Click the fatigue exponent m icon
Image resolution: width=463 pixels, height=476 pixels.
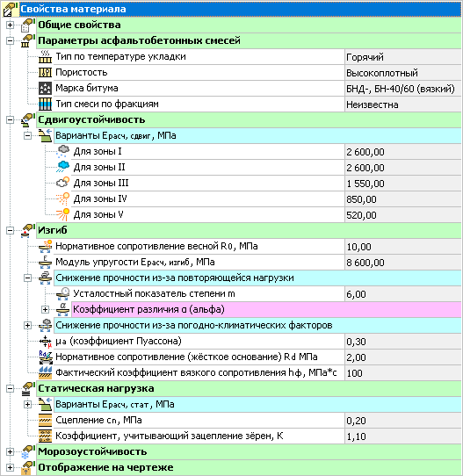click(63, 293)
